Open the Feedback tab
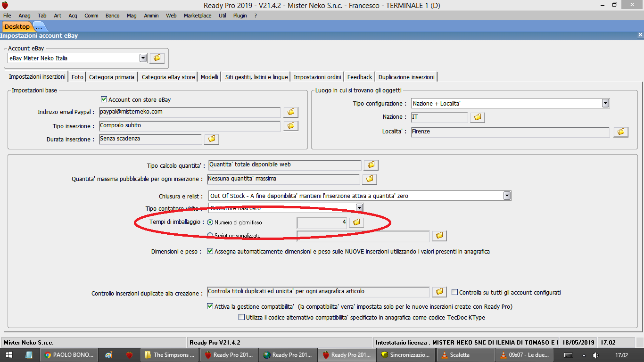This screenshot has width=644, height=362. 360,77
